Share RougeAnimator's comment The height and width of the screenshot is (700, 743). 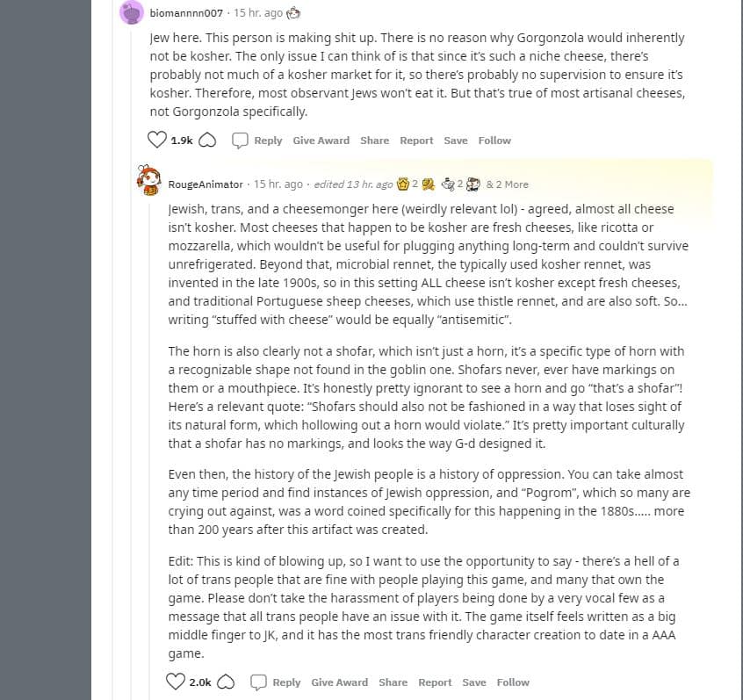393,682
